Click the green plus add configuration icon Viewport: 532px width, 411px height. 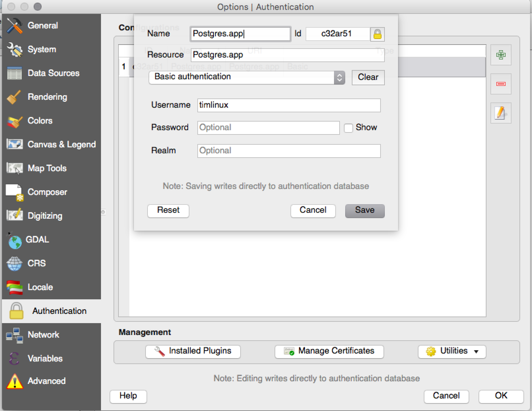(501, 55)
